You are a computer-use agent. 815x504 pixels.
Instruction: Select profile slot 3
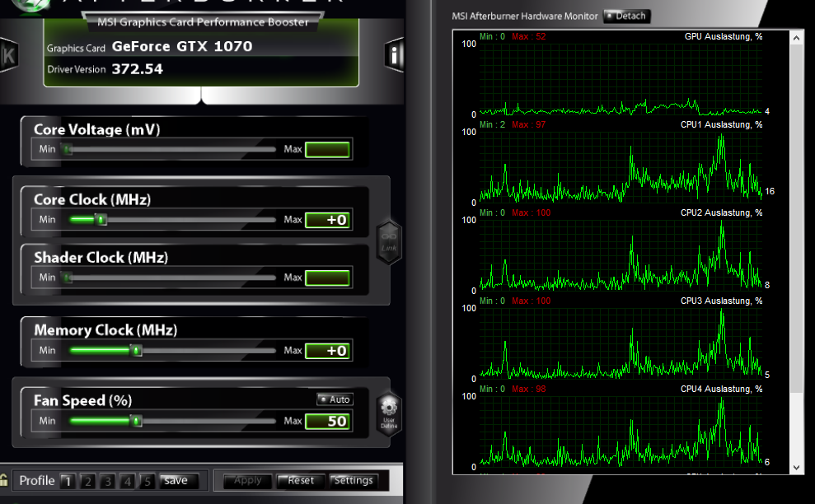click(107, 481)
